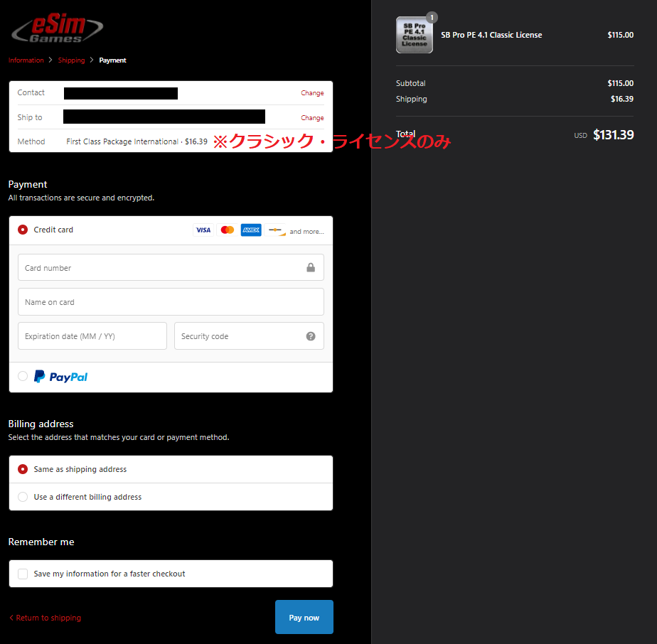The width and height of the screenshot is (657, 644).
Task: Click Return to shipping link
Action: 46,618
